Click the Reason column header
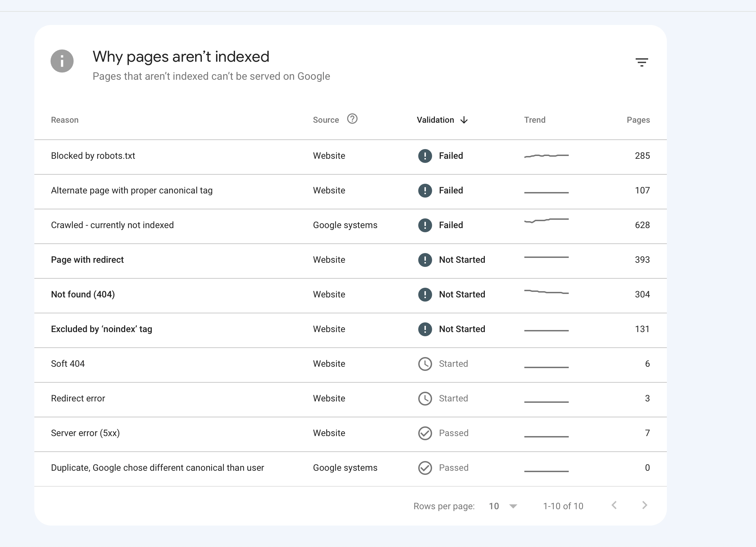 tap(65, 120)
